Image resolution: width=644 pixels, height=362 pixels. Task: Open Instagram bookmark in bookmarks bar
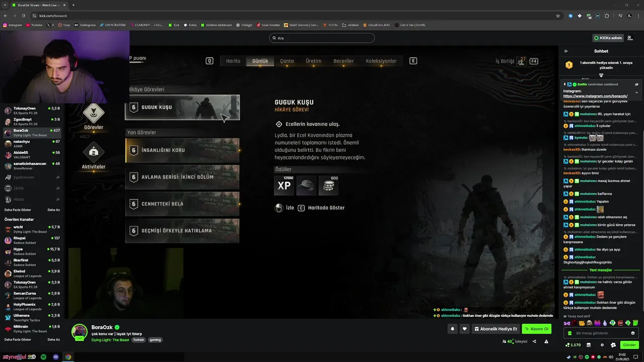[x=13, y=25]
